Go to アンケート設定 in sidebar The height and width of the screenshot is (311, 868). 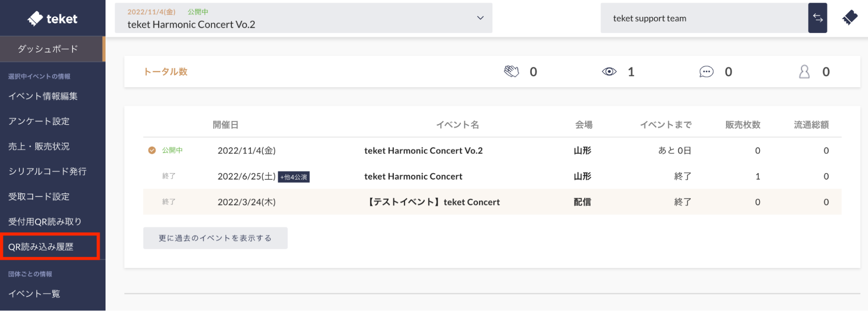39,121
